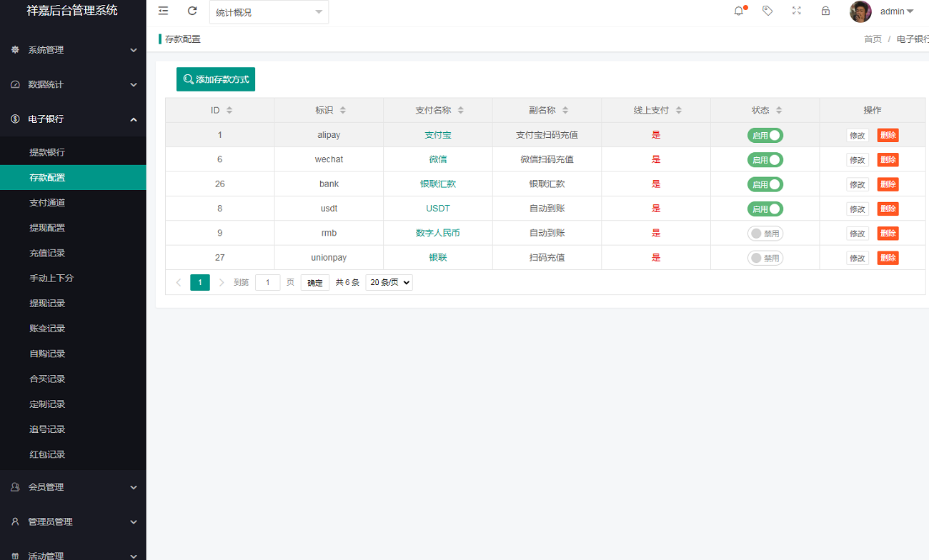This screenshot has height=560, width=929.
Task: Open 支付通道 in the sidebar
Action: click(47, 203)
